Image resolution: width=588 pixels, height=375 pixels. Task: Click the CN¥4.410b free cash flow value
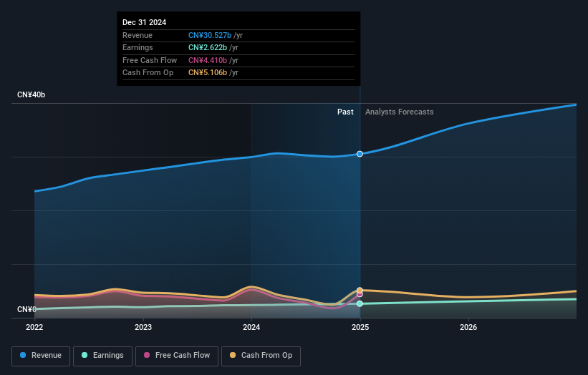(208, 60)
